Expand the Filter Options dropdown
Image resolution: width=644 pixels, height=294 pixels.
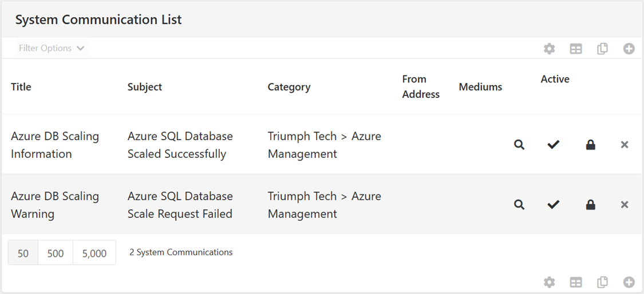coord(52,48)
